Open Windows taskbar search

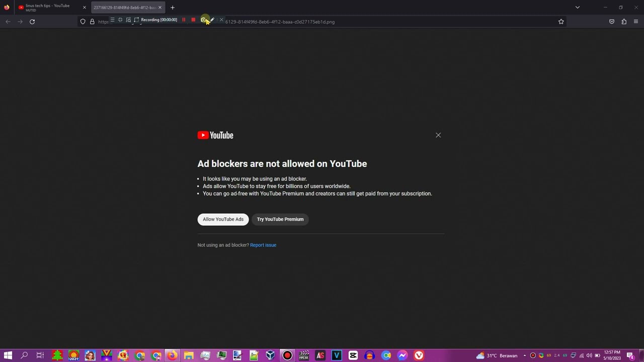click(24, 355)
